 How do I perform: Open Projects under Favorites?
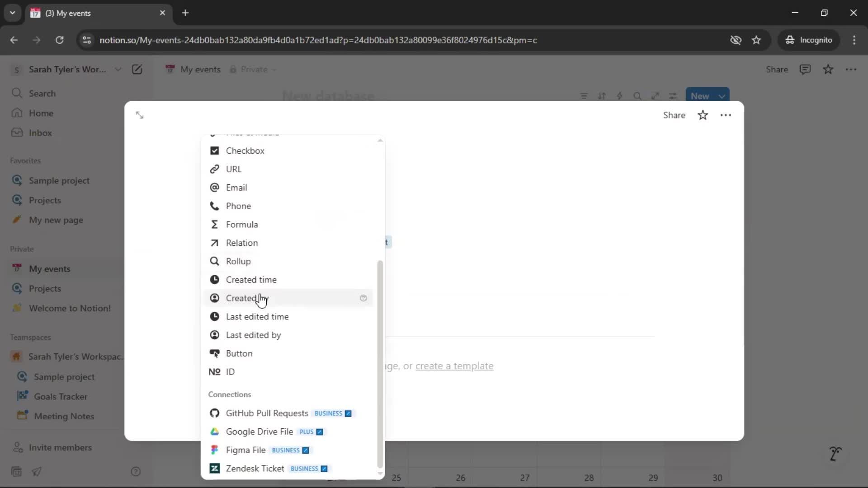coord(45,200)
